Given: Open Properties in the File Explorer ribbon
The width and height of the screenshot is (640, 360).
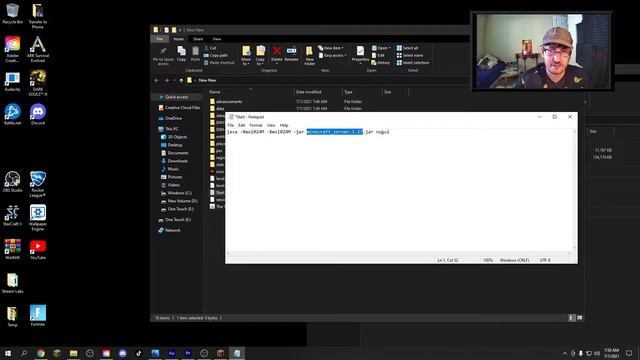Looking at the screenshot, I should (x=360, y=54).
